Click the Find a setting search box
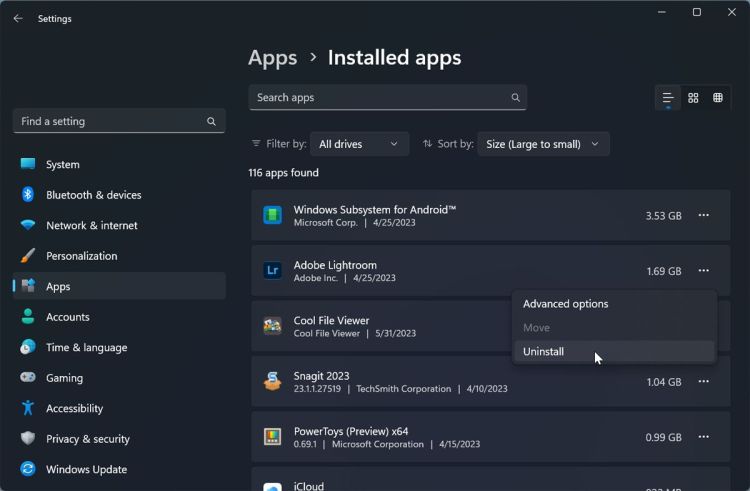Screen dimensions: 750x491 tap(110, 121)
